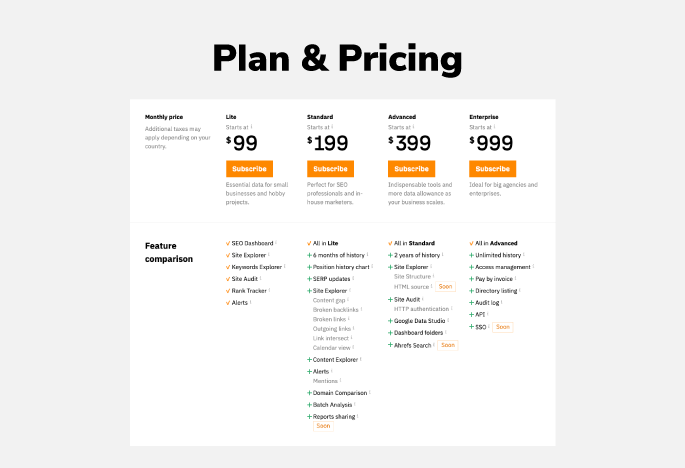
Task: Click info icon beside Lite 'Starts at'
Action: pyautogui.click(x=251, y=126)
